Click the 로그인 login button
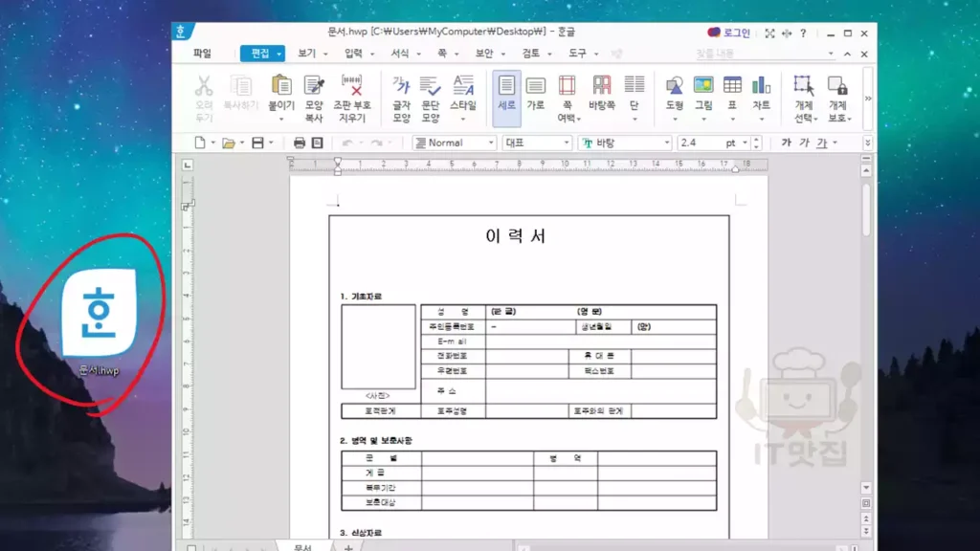 click(x=729, y=33)
